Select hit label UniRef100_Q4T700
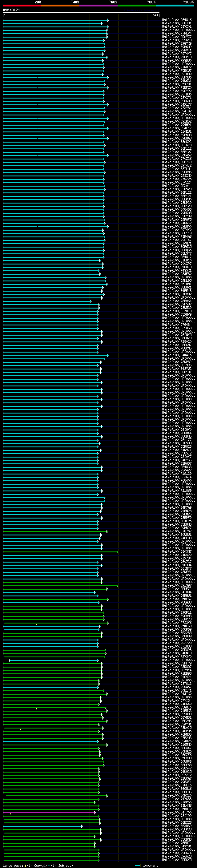 (x=177, y=812)
